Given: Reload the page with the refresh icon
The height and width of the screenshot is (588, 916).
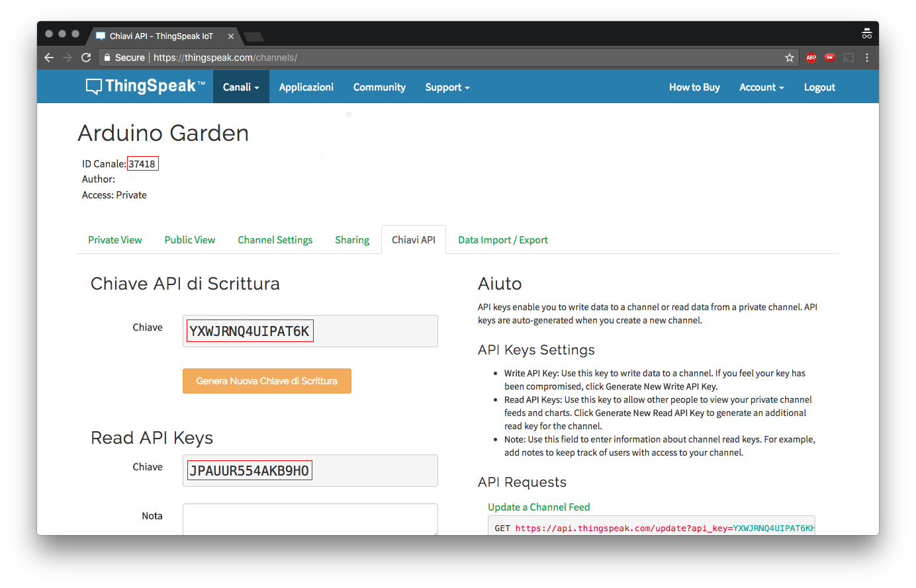Looking at the screenshot, I should coord(86,58).
